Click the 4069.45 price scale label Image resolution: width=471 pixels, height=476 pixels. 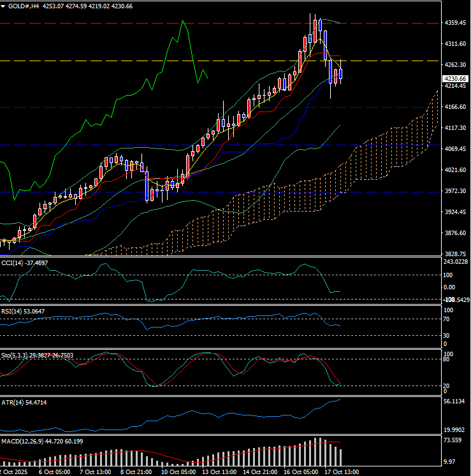point(456,149)
